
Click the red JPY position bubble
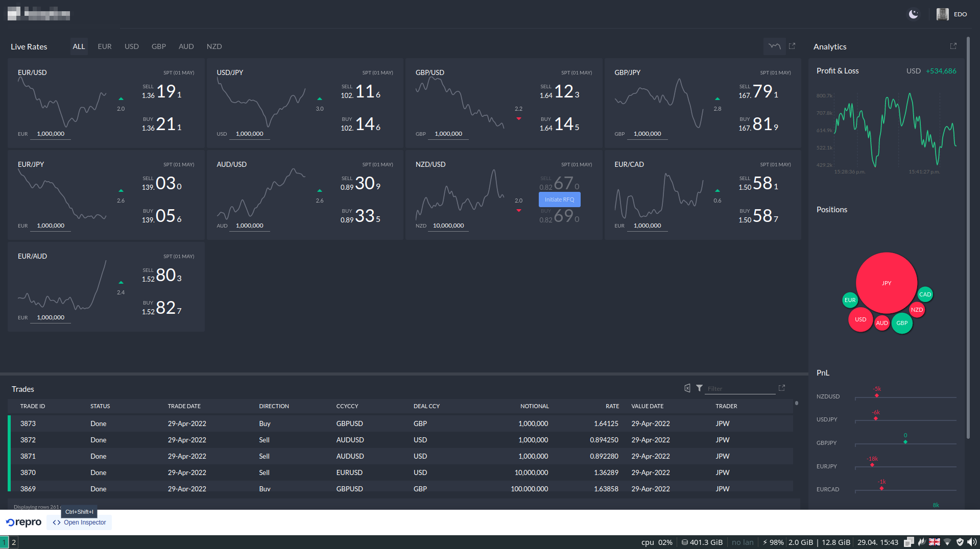886,283
